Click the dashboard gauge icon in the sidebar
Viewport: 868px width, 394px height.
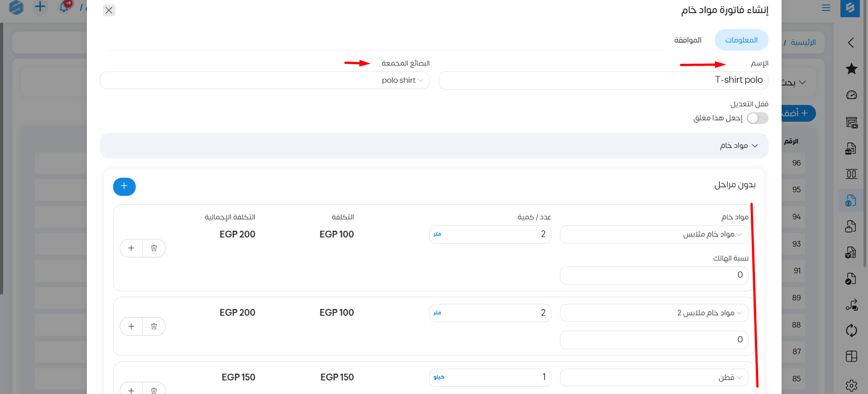click(x=851, y=95)
